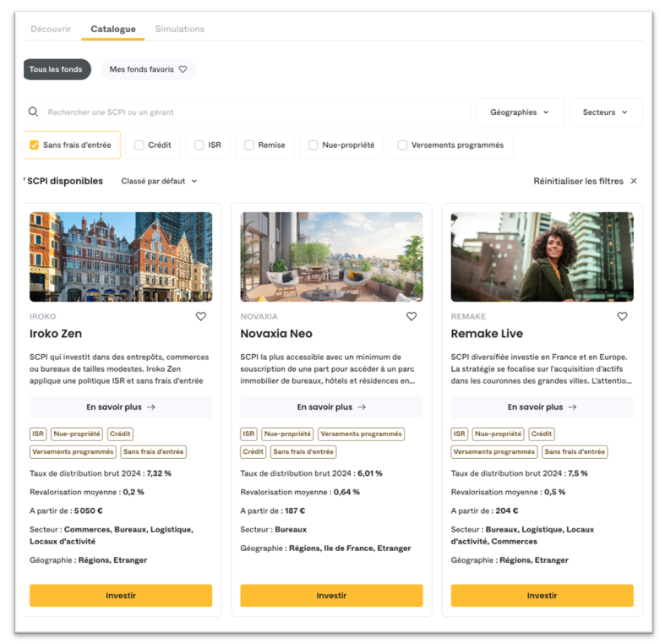Add Novaxia Neo to favorites heart
The image size is (665, 644).
point(412,316)
